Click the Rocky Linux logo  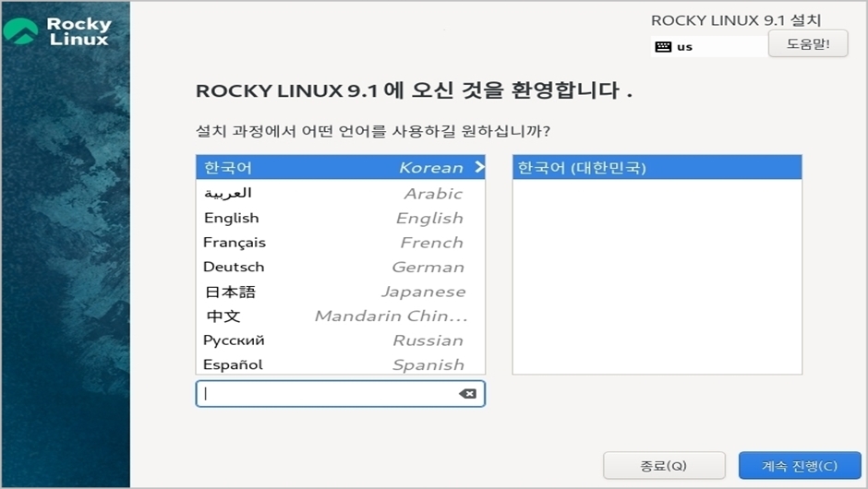point(57,31)
